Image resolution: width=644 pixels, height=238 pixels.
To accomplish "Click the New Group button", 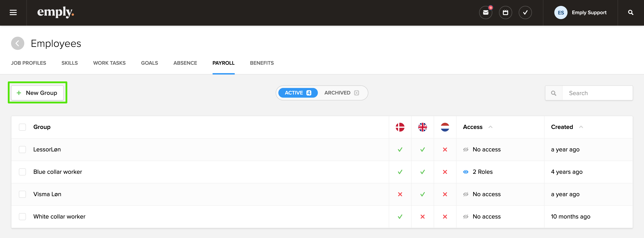I will (x=37, y=93).
